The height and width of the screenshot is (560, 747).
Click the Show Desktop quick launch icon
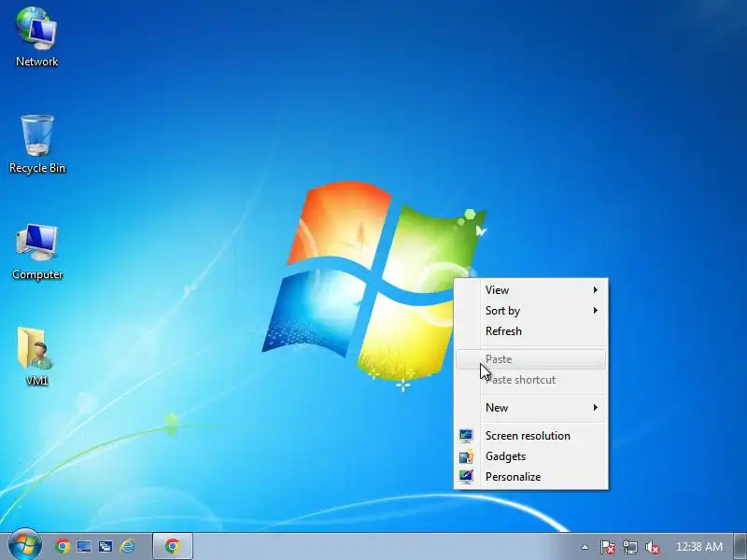[x=84, y=546]
